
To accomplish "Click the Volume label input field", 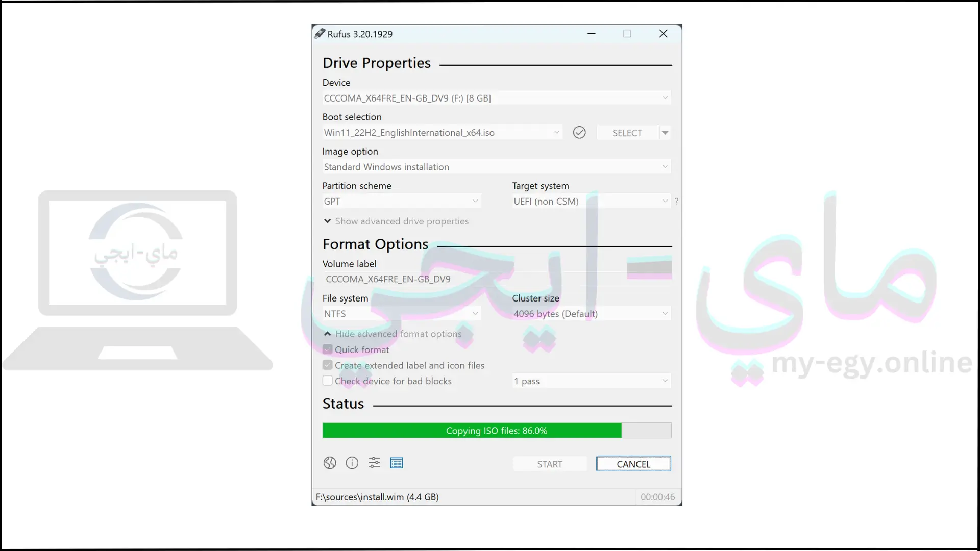I will coord(496,279).
